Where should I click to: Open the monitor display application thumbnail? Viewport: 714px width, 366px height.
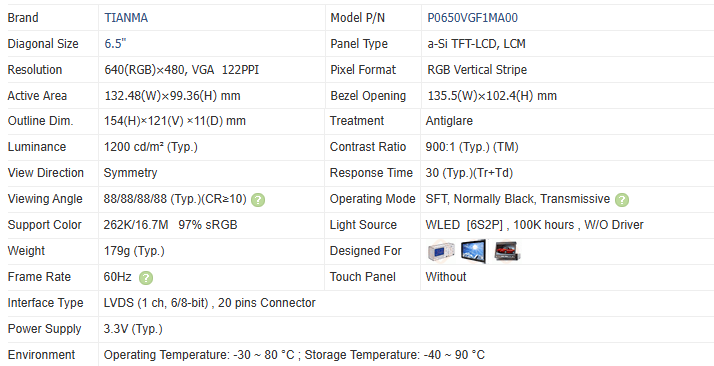[473, 251]
